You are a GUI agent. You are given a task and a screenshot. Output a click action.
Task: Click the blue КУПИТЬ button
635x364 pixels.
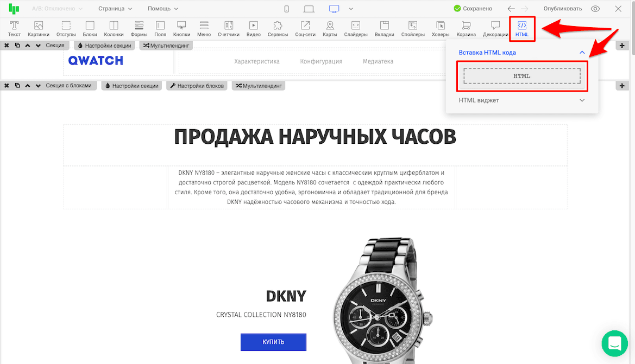(273, 342)
